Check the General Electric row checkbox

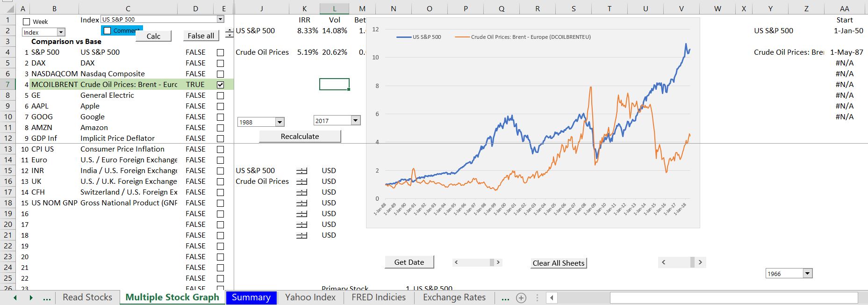tap(220, 95)
